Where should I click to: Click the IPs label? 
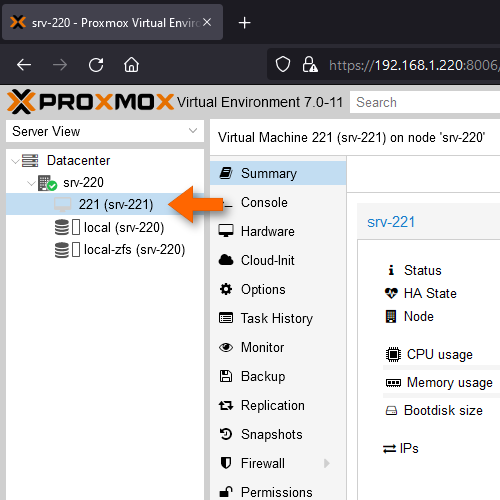(409, 448)
